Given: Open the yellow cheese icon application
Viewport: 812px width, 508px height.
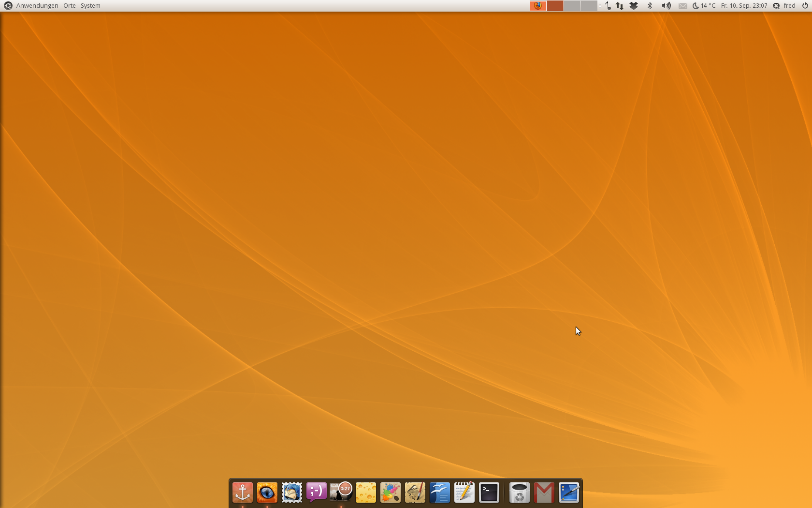Looking at the screenshot, I should pyautogui.click(x=366, y=493).
